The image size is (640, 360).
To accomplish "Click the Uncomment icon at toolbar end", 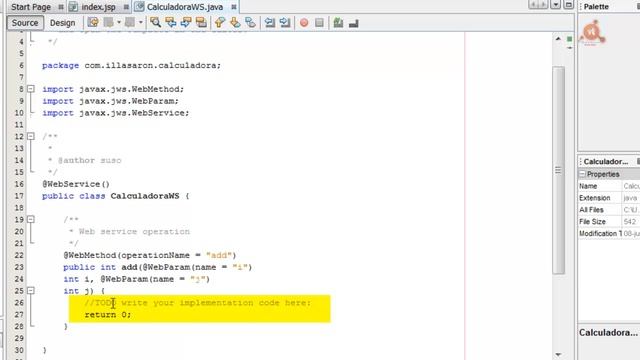I will [353, 23].
